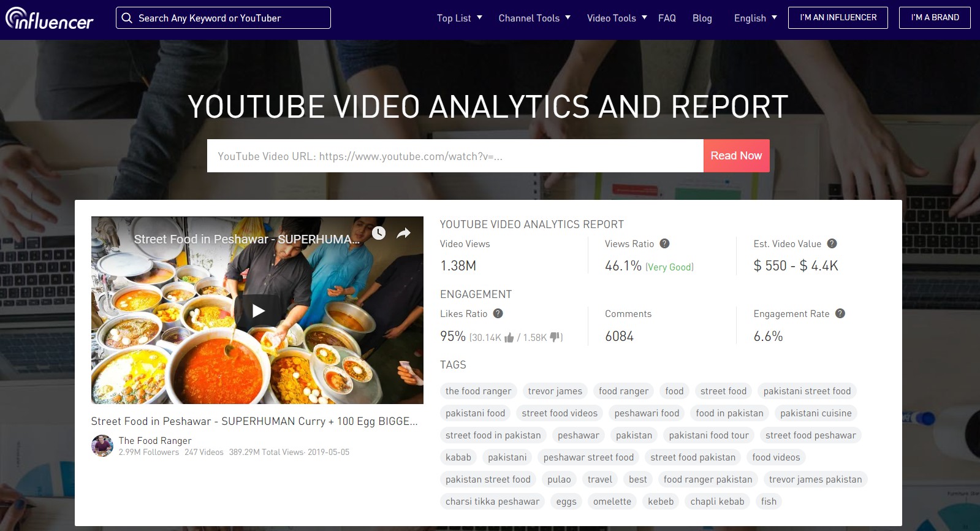
Task: Play the Street Food in Peshawar video
Action: coord(257,310)
